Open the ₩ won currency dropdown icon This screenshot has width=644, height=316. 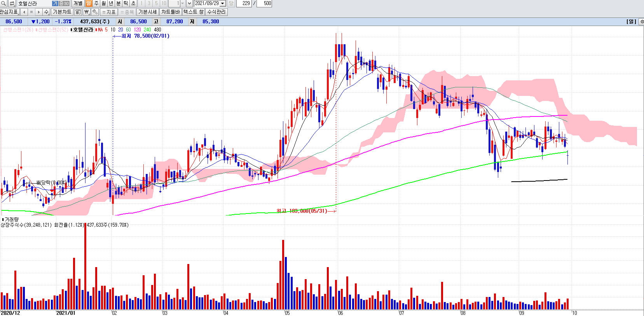pos(87,12)
